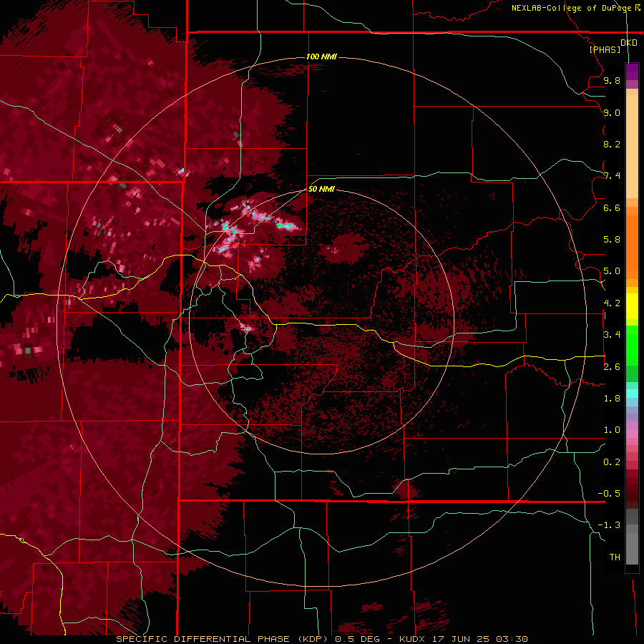This screenshot has height=644, width=644.
Task: Click the pale peach color bar segment
Action: [x=632, y=147]
